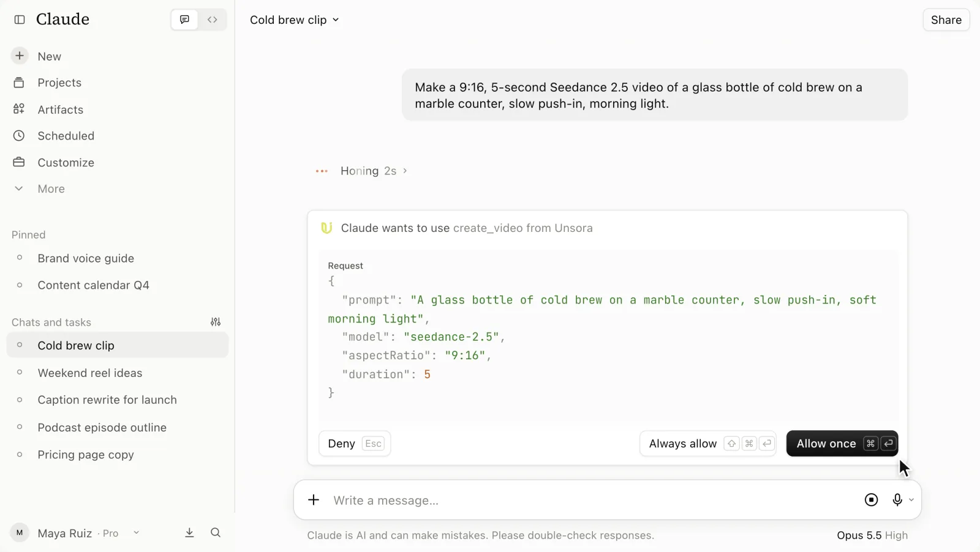
Task: Click the plus attachment icon in composer
Action: pos(314,500)
